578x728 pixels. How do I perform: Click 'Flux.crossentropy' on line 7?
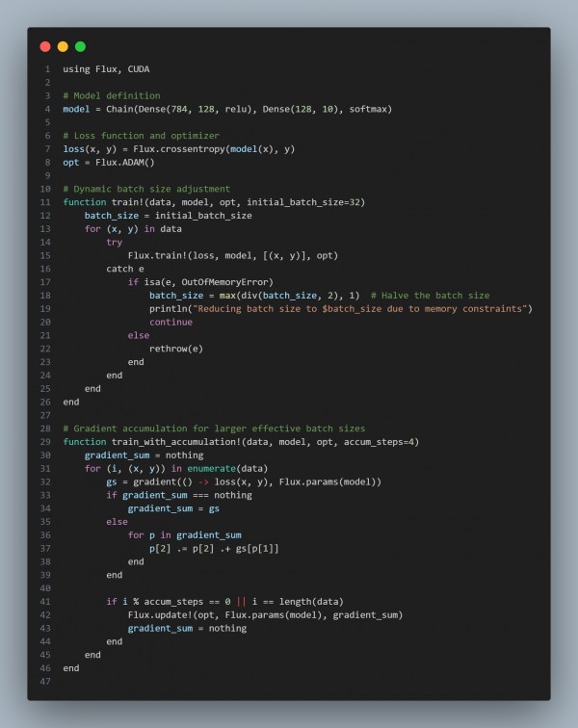[179, 149]
